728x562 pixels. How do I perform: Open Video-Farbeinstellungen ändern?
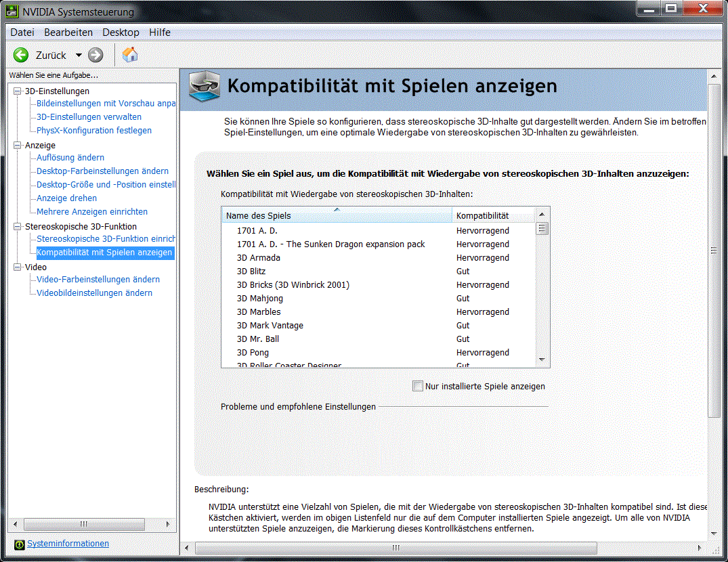pos(98,280)
